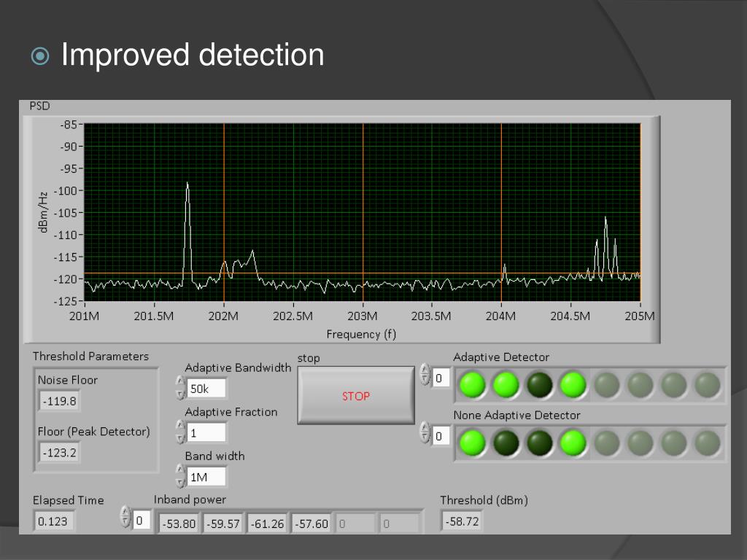Click the Adaptive Bandwidth 50k field
Image resolution: width=747 pixels, height=560 pixels.
point(206,389)
